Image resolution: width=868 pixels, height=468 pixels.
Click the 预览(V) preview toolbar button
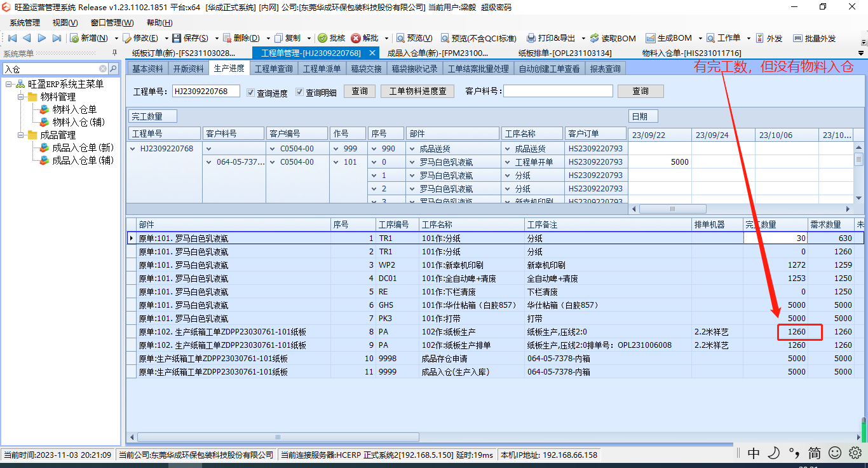(x=414, y=38)
